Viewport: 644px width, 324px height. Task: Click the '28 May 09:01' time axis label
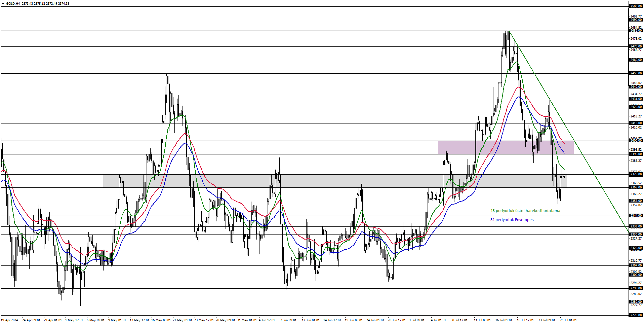tap(226, 320)
